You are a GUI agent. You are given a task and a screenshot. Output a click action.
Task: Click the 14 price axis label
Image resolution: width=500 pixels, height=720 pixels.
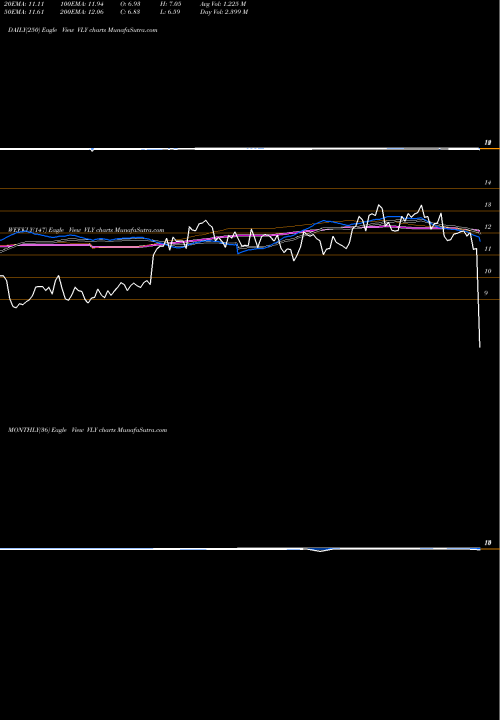[x=488, y=183]
